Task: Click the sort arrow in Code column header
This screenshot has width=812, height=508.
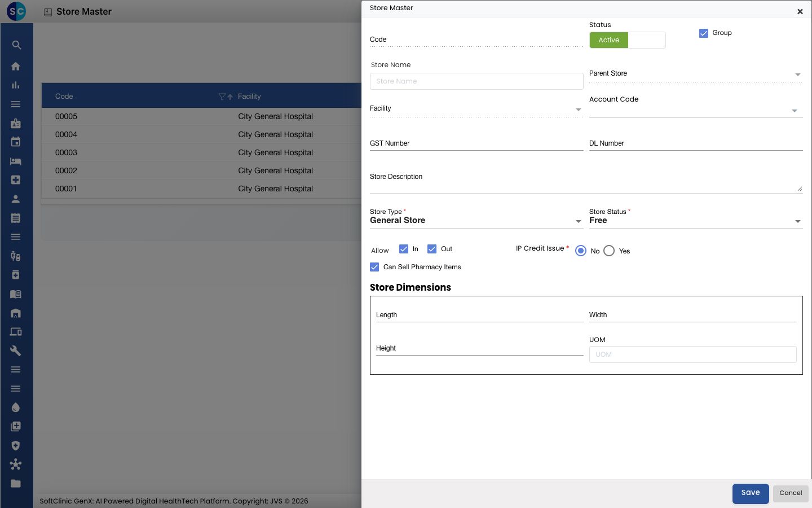Action: [230, 97]
